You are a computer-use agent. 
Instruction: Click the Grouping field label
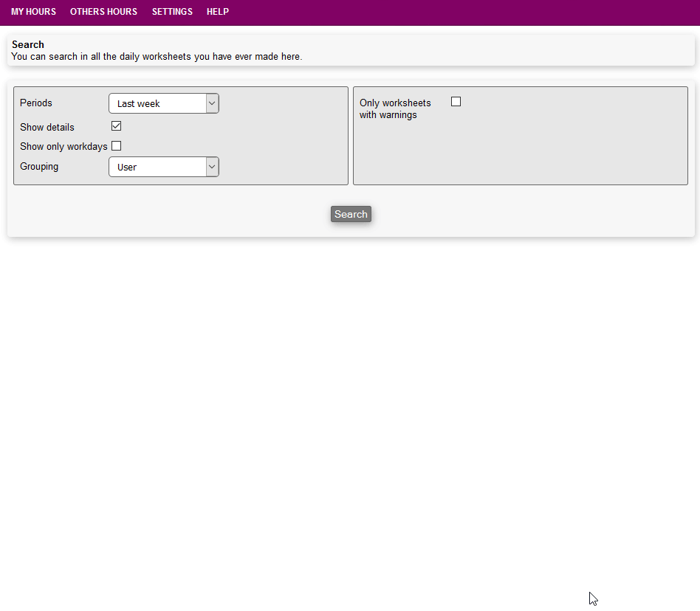[x=39, y=167]
